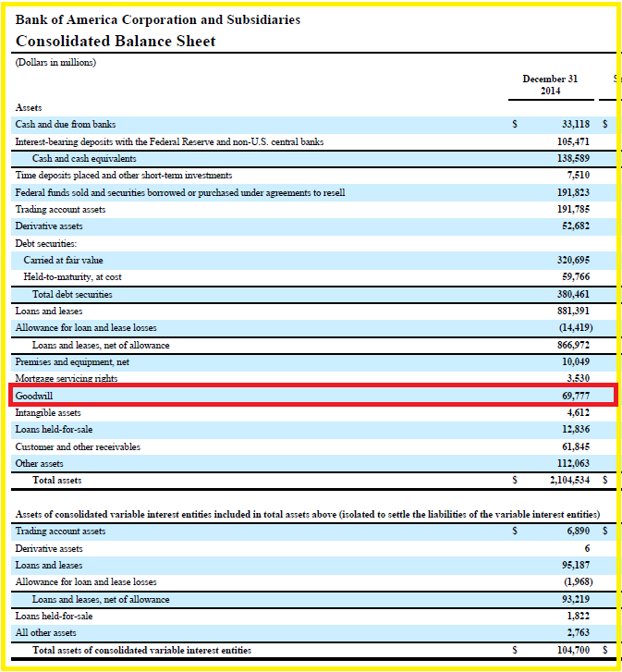Click 'Bank of America Corporation and Subsidiaries' title
Viewport: 622px width, 672px height.
pos(158,19)
